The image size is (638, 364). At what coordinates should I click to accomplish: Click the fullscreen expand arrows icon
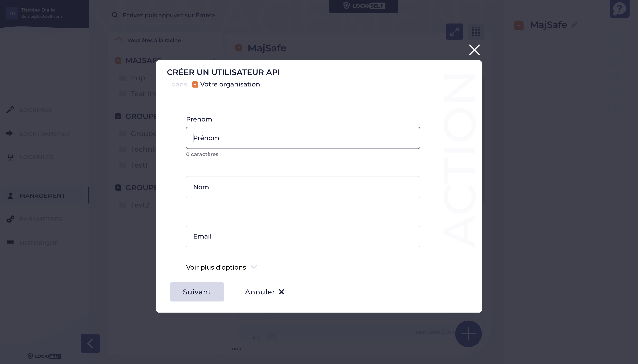click(454, 32)
